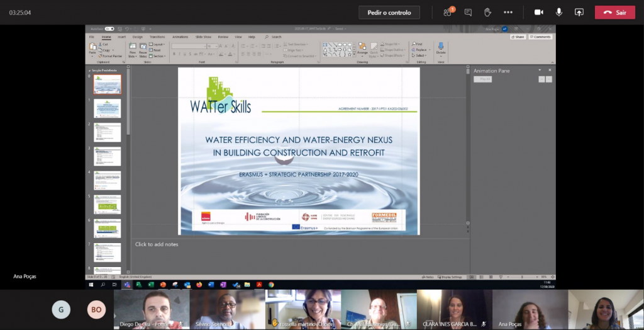Open Teams participants panel icon
Viewport: 644px width, 330px height.
point(448,13)
